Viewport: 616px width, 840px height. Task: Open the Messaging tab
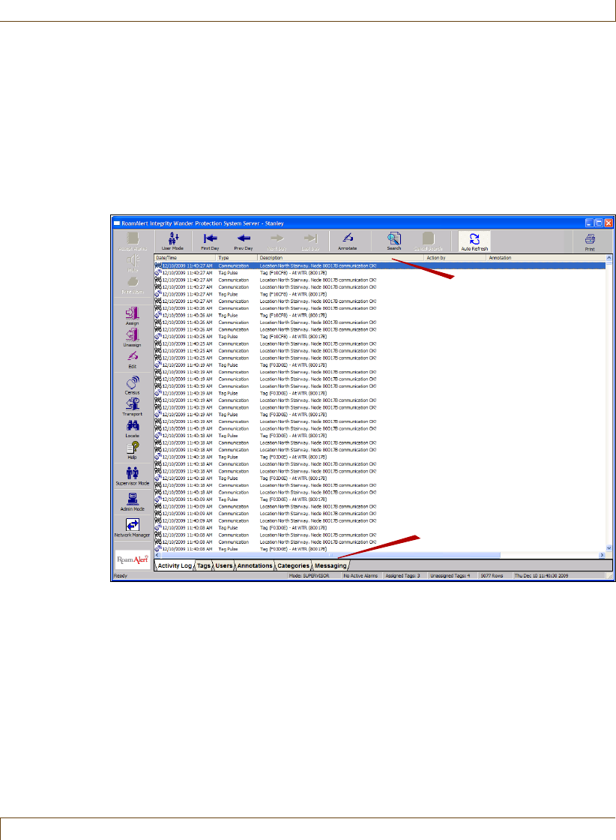point(330,565)
